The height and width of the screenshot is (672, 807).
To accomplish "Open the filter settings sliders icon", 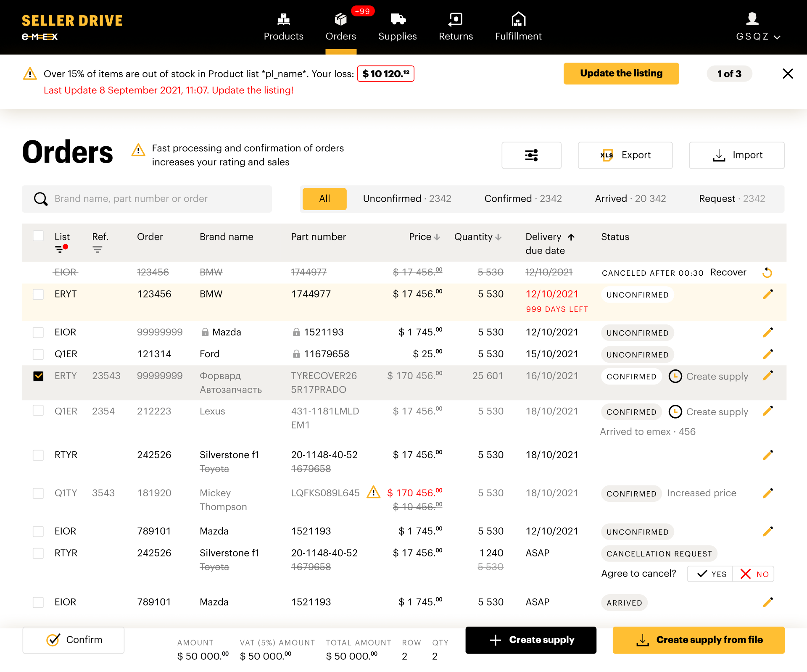I will tap(531, 155).
